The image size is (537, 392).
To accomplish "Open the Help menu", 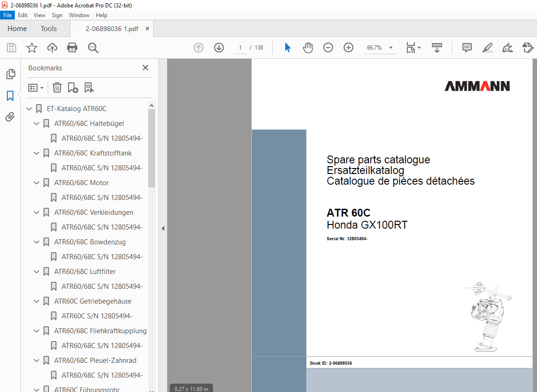I will pyautogui.click(x=101, y=15).
